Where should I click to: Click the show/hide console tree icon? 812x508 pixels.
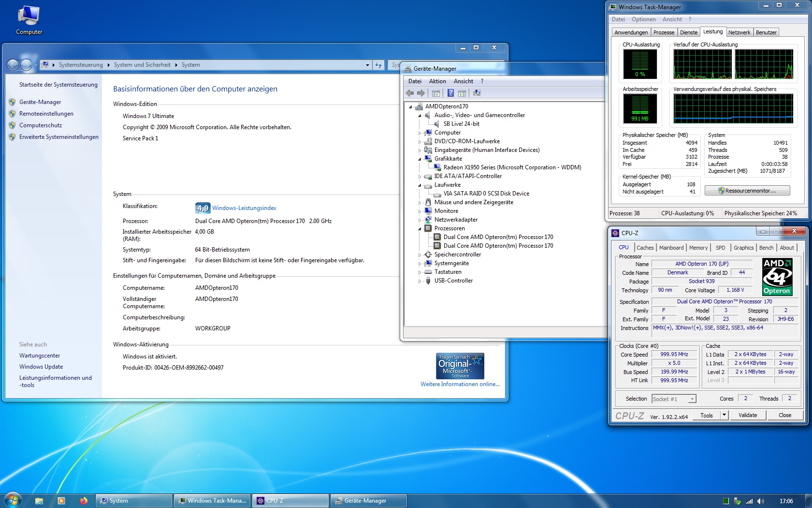pyautogui.click(x=435, y=93)
